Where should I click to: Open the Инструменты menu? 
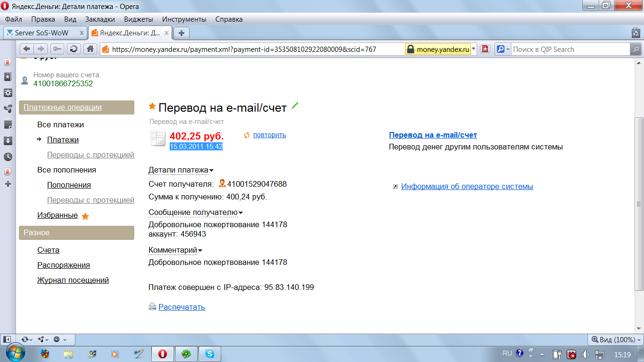pyautogui.click(x=184, y=19)
